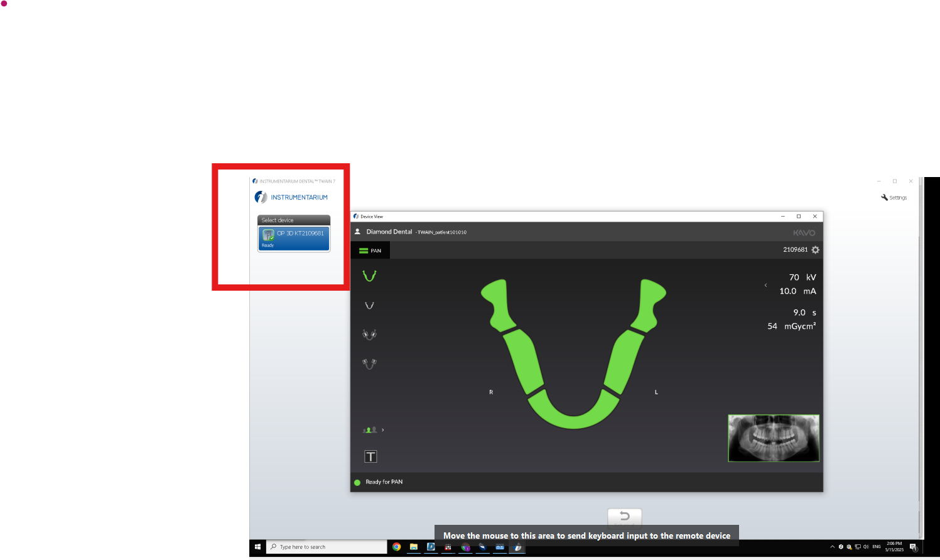Screen dimensions: 940x560
Task: Open the PAN modality menu
Action: point(370,250)
